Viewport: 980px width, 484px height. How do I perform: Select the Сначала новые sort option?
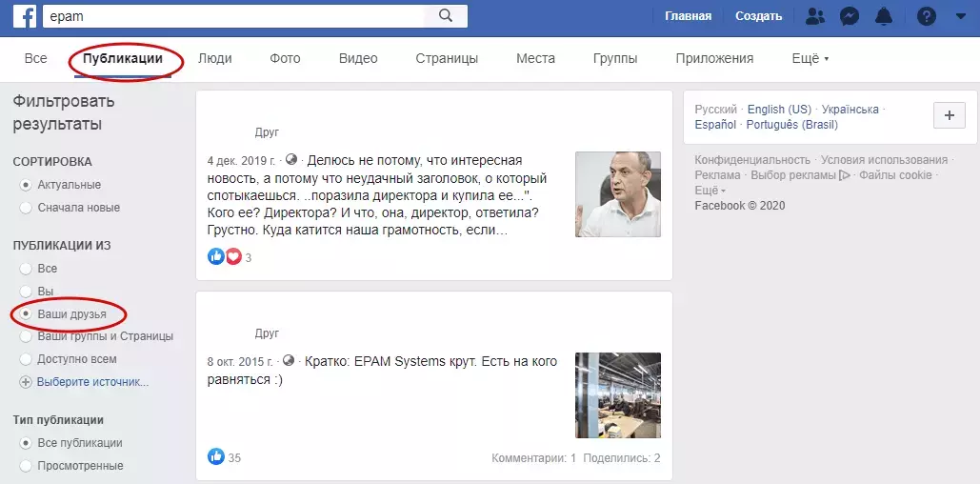(70, 208)
